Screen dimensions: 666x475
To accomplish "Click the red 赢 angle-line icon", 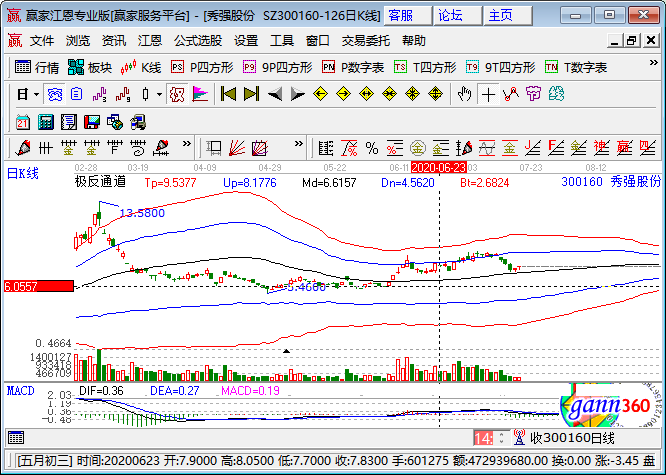I will [x=624, y=148].
